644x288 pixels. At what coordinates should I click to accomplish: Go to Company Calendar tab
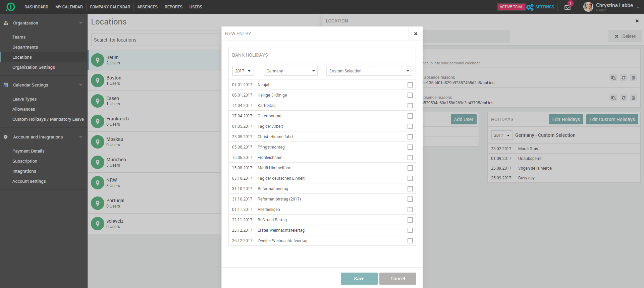point(110,7)
